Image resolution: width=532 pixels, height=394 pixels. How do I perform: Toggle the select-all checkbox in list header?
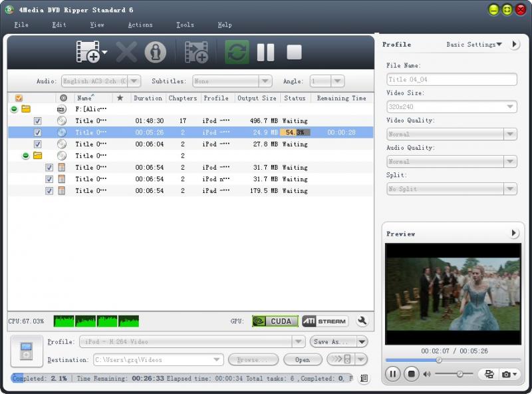(19, 98)
